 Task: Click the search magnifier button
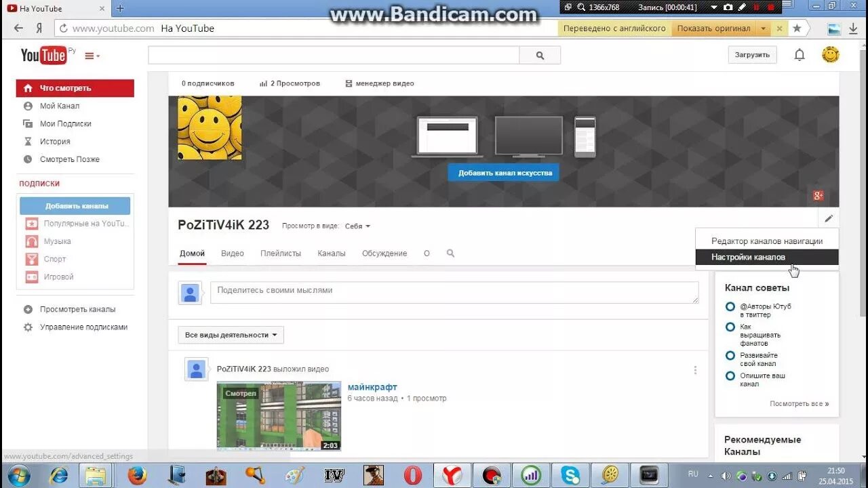(540, 56)
